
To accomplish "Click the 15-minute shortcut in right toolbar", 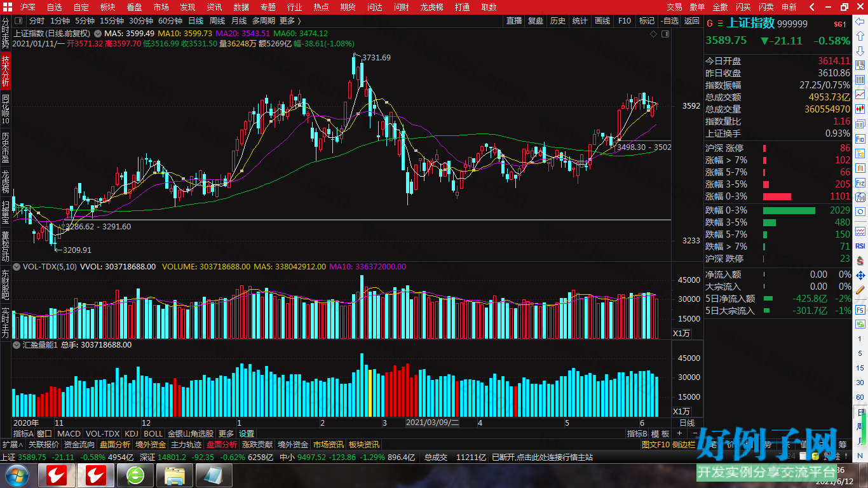I will [x=860, y=367].
